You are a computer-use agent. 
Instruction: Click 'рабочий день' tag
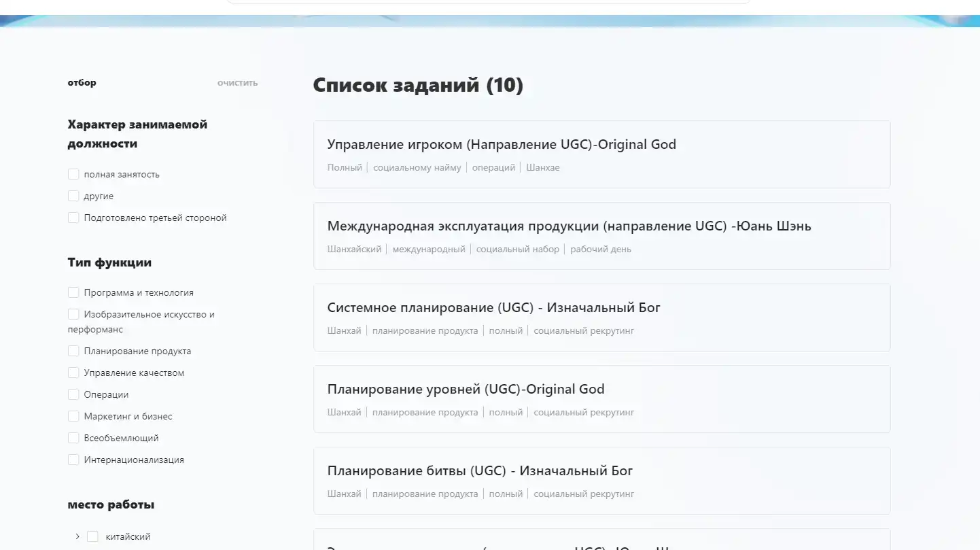(601, 250)
